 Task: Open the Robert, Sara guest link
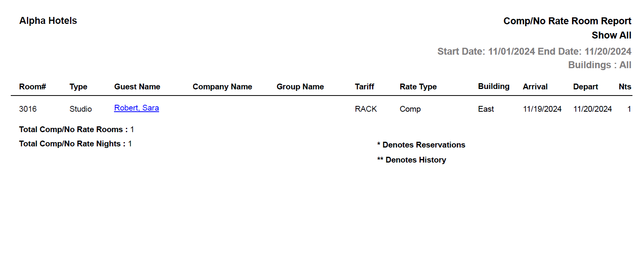pos(136,108)
